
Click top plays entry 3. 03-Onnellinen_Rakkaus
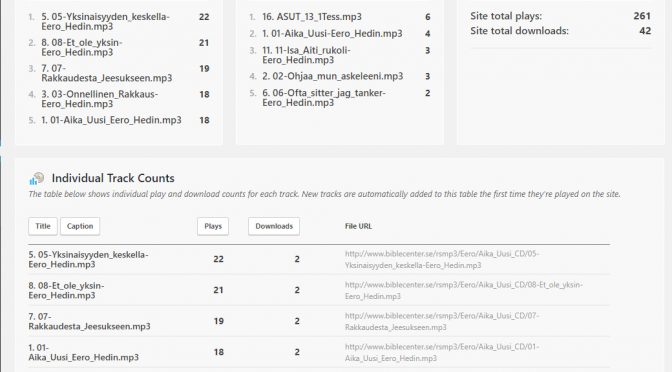click(x=99, y=99)
